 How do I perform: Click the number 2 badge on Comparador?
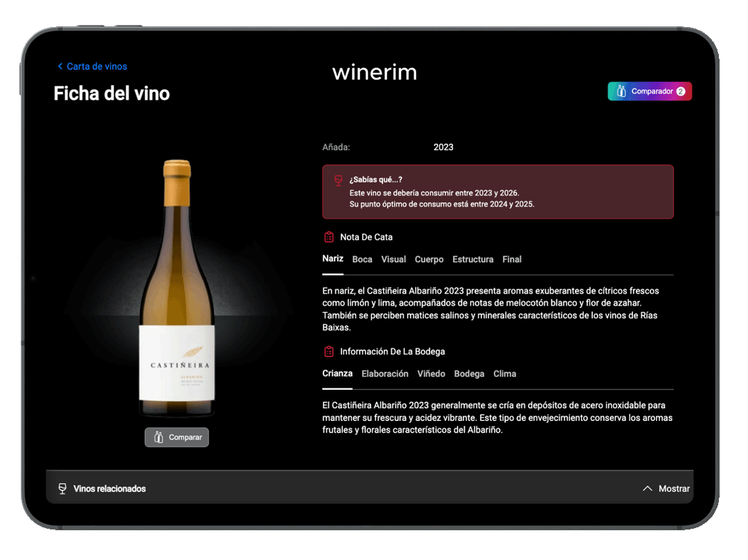coord(680,91)
